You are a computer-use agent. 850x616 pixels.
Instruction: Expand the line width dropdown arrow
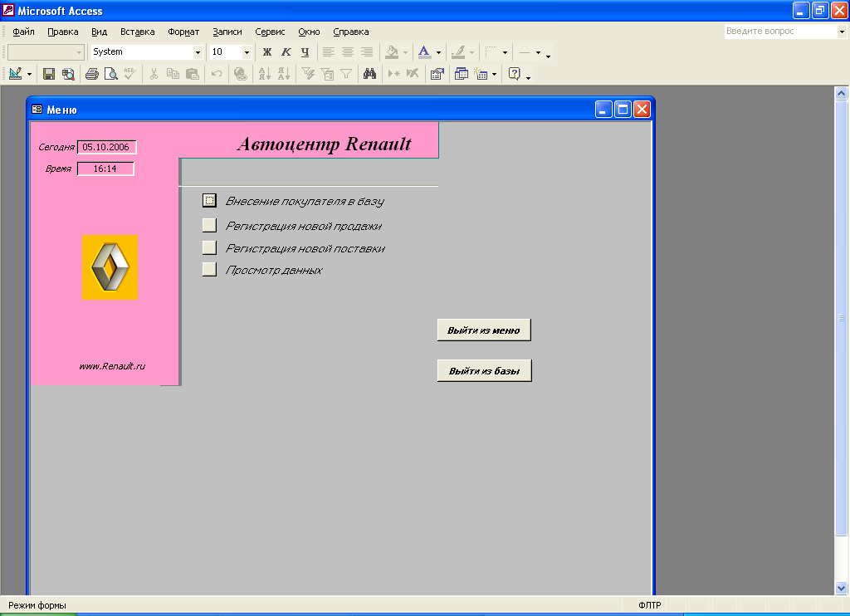pyautogui.click(x=538, y=52)
